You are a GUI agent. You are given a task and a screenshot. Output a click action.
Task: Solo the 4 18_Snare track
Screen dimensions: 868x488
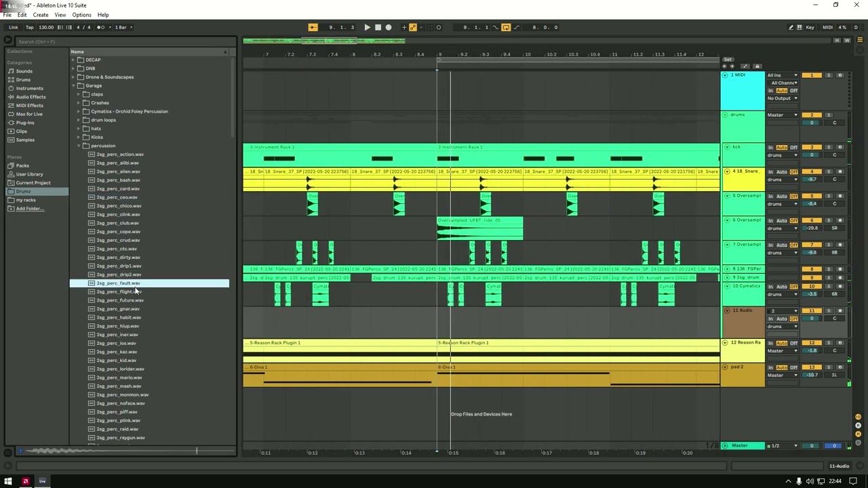click(x=829, y=171)
